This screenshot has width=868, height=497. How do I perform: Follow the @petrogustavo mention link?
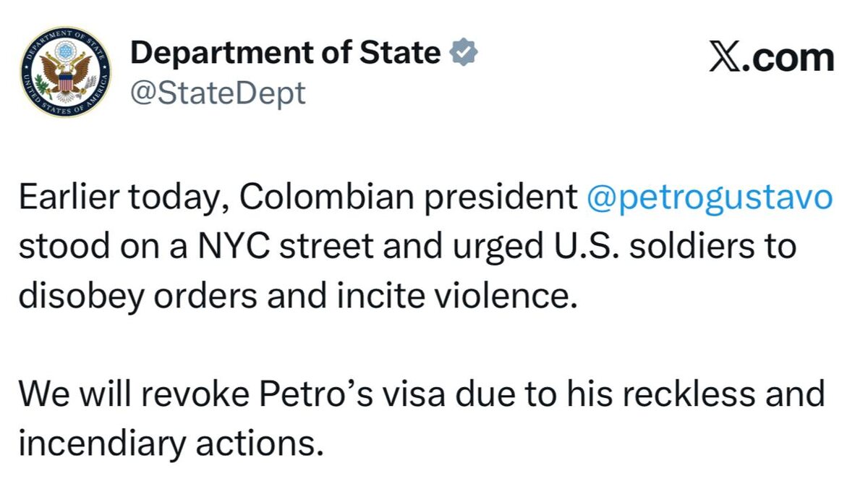708,199
